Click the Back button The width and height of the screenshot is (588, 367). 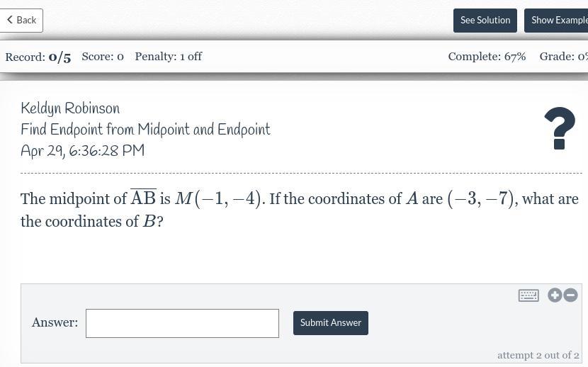point(21,21)
